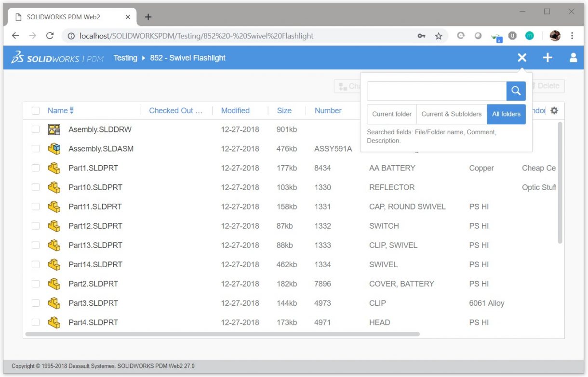Click the part icon of Part11.SLDPRT
The image size is (588, 377).
coord(54,207)
